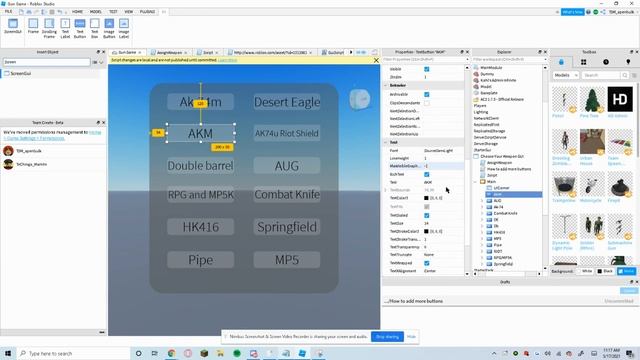Open the Learn more link
The image size is (640, 360).
(x=227, y=60)
